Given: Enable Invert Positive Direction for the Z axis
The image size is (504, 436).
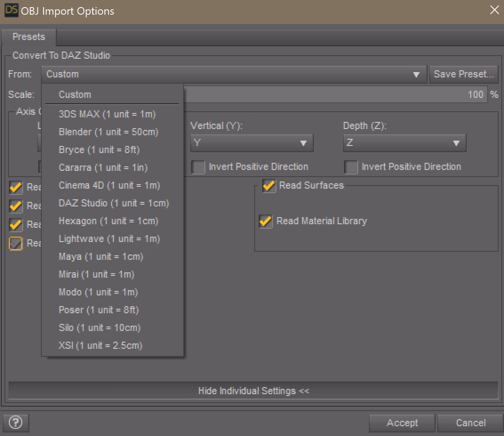Looking at the screenshot, I should [351, 167].
